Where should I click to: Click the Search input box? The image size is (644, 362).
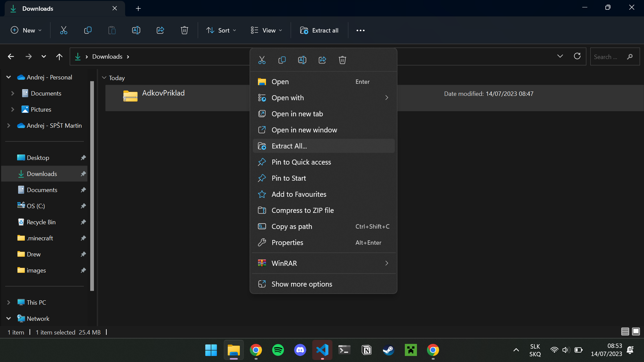click(x=615, y=57)
